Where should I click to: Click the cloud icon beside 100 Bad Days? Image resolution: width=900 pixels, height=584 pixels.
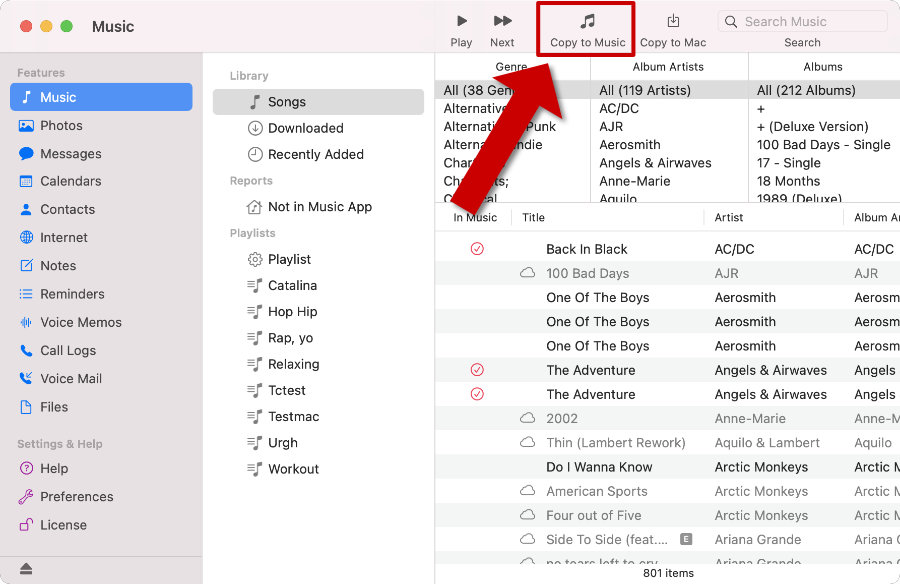click(x=527, y=273)
